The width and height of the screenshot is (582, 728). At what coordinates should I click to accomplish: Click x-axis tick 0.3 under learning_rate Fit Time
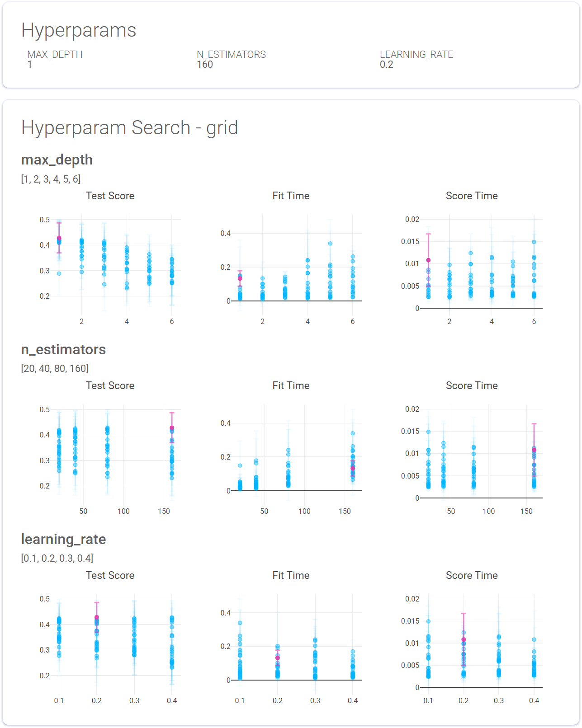[315, 700]
